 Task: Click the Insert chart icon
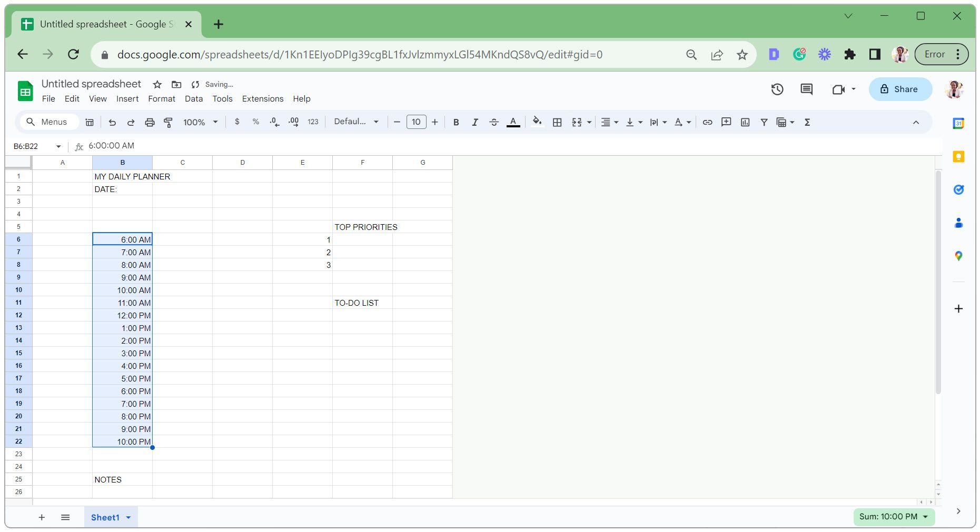click(745, 122)
